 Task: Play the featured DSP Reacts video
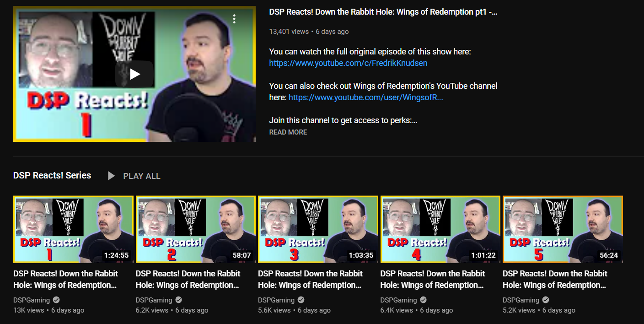(134, 74)
